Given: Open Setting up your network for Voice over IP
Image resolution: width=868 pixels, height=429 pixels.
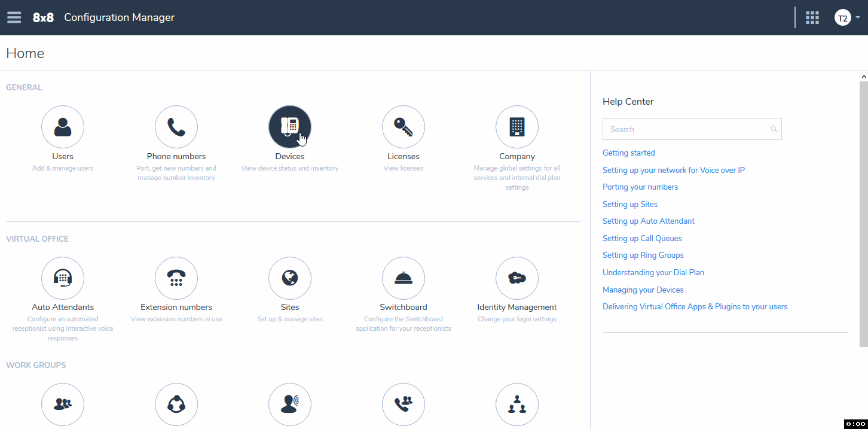Looking at the screenshot, I should pos(674,170).
